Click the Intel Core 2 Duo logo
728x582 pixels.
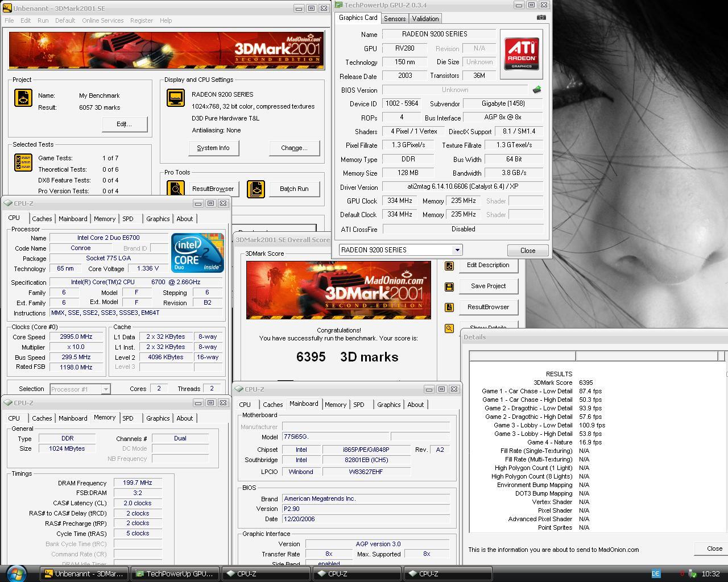(x=197, y=253)
